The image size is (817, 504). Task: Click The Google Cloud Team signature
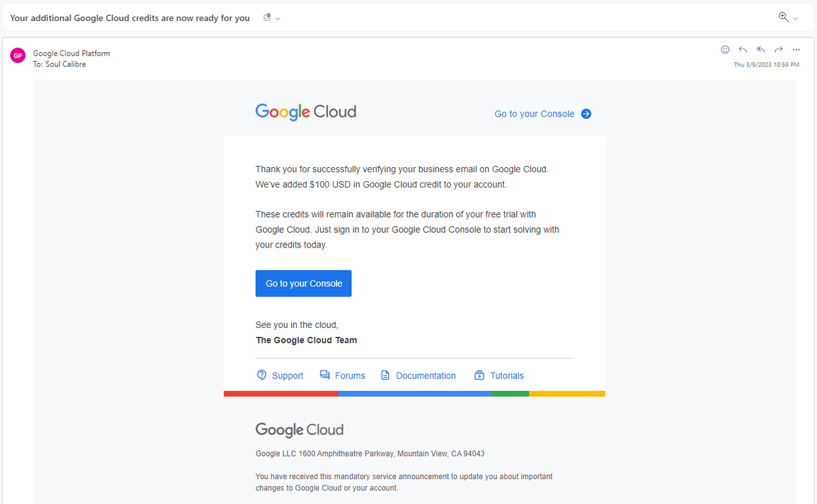coord(306,340)
